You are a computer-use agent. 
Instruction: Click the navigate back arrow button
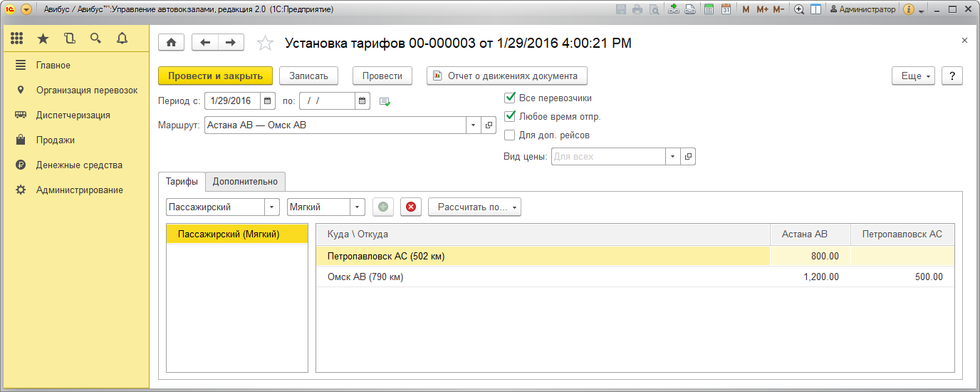click(x=205, y=43)
